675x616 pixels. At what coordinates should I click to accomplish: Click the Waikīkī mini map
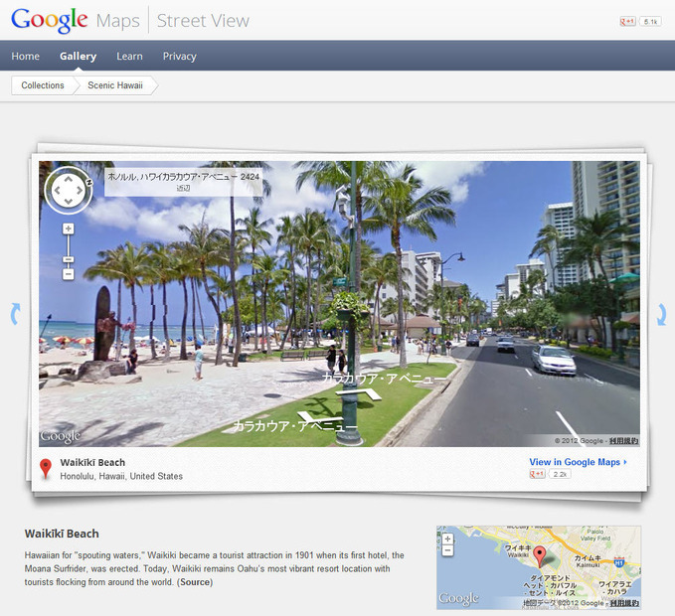(x=539, y=567)
